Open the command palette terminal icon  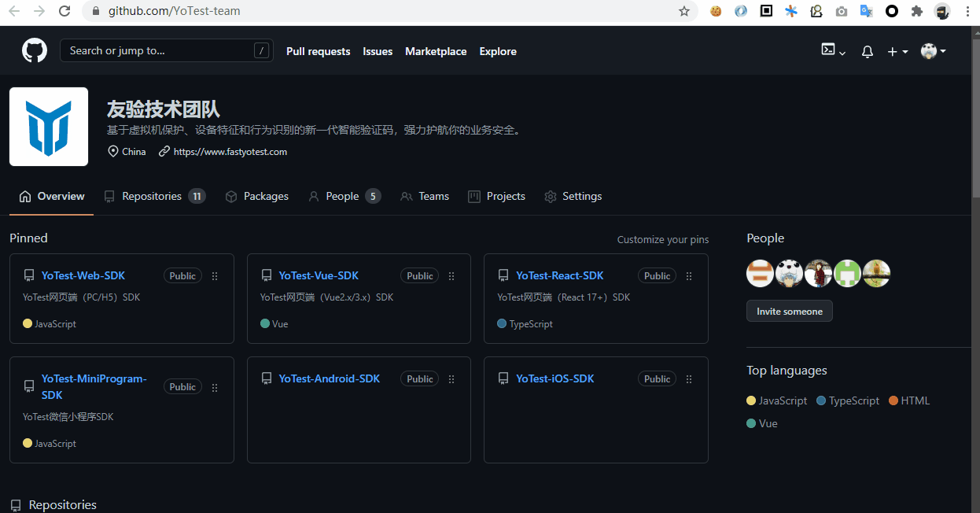(833, 50)
